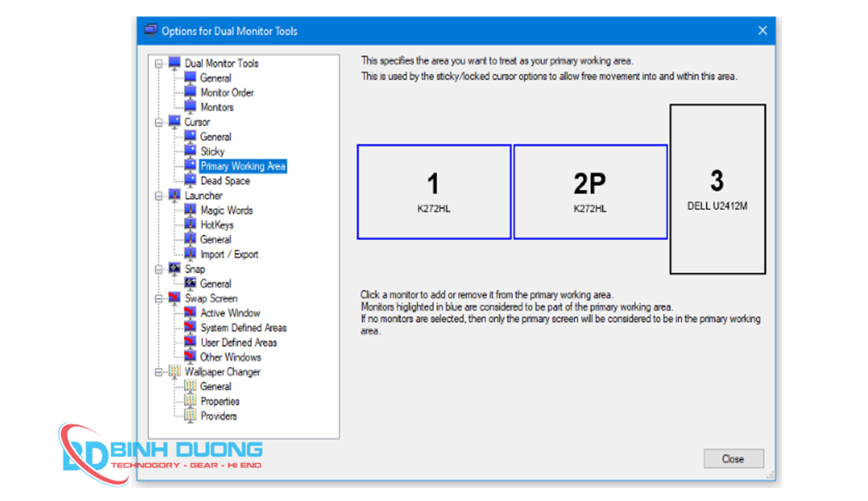The image size is (868, 501).
Task: Click the Monitor Order tree icon
Action: (190, 92)
